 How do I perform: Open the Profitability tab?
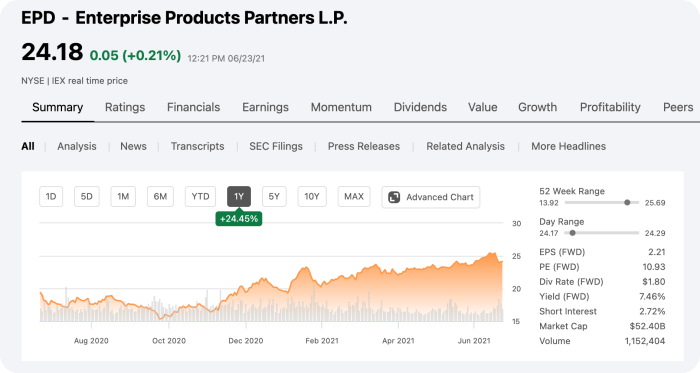tap(610, 107)
